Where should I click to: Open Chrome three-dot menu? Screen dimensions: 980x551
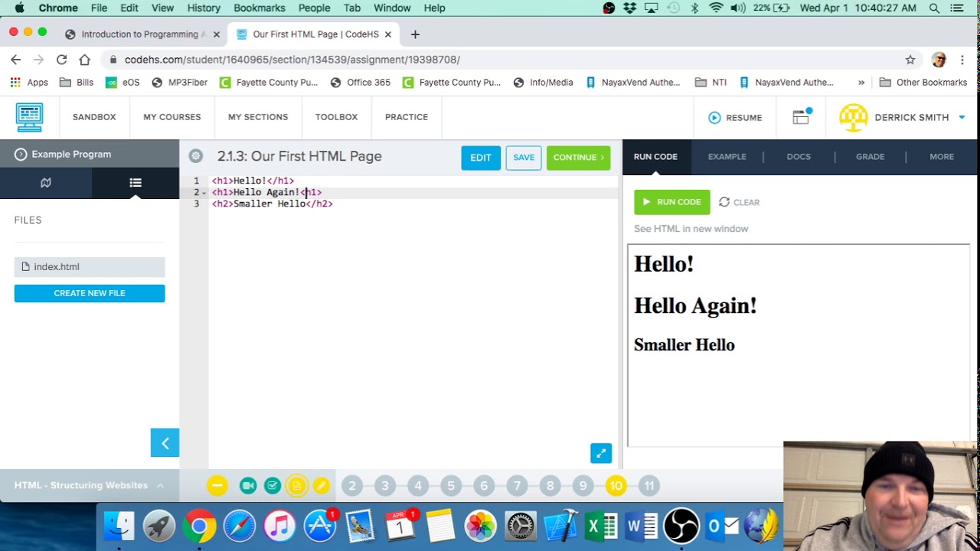(x=962, y=60)
